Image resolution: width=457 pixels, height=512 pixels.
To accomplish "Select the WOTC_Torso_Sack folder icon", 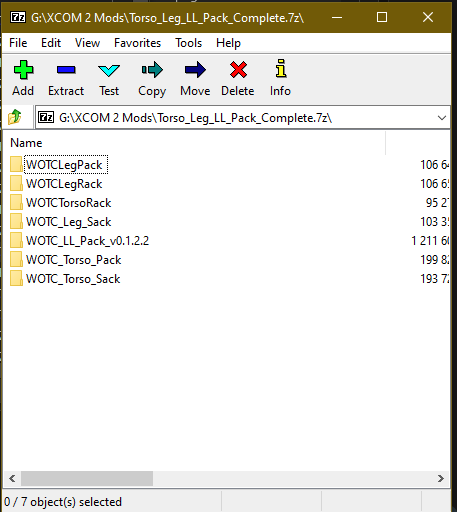I will coord(16,278).
